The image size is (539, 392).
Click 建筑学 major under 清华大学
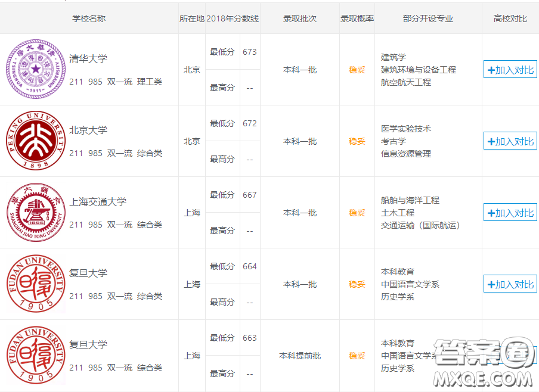(x=394, y=57)
